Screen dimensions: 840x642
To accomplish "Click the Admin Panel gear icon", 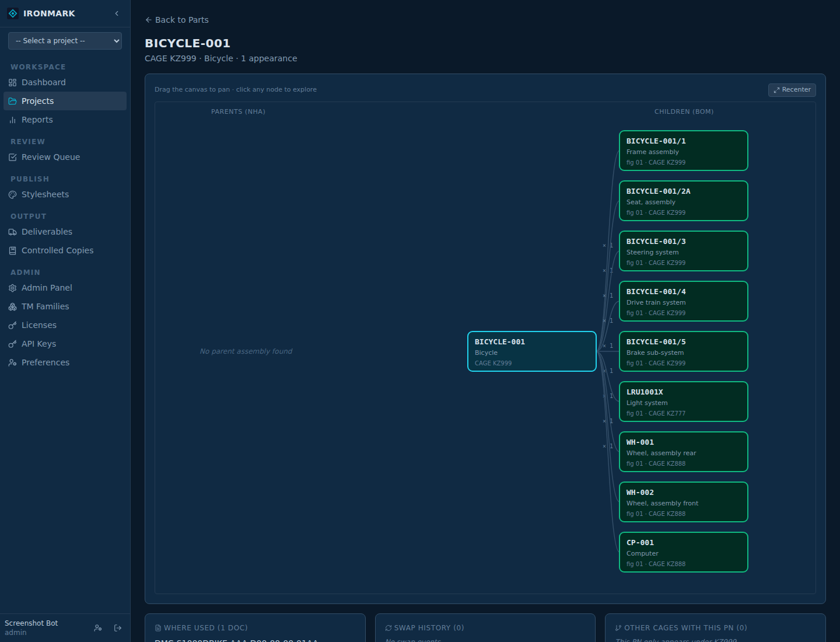I will point(13,288).
